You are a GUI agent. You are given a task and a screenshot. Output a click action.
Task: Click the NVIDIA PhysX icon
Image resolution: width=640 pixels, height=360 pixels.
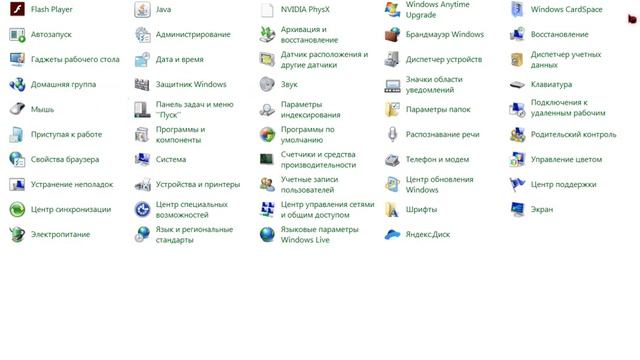(267, 9)
